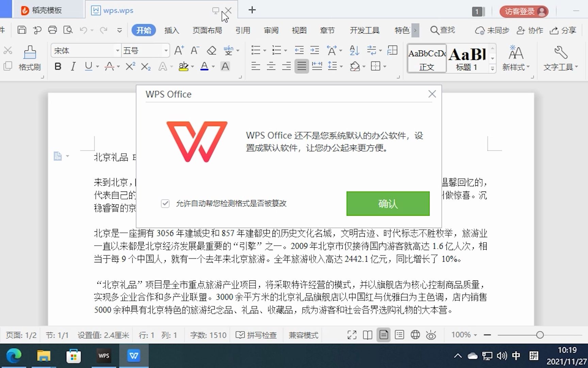Open quick access toolbar customize dropdown
Viewport: 588px width, 368px height.
point(119,30)
